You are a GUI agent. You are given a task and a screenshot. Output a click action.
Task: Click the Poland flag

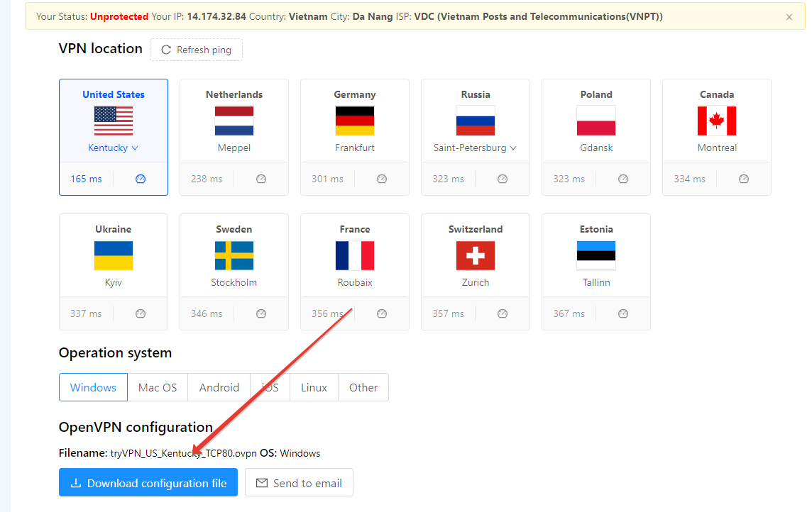pos(596,121)
